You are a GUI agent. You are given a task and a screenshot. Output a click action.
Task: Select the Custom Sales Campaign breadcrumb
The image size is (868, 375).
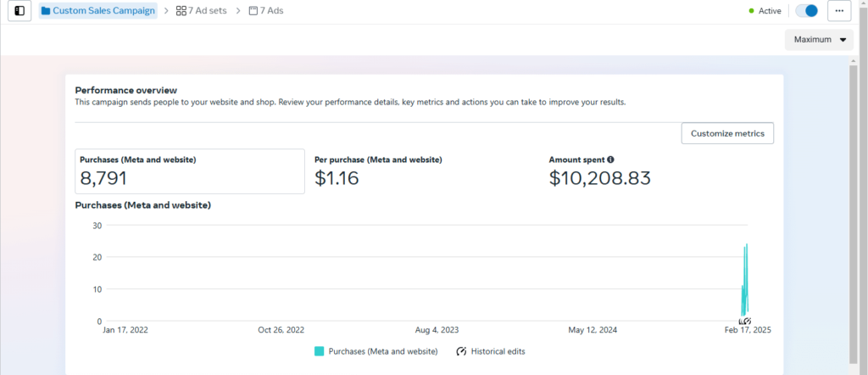103,11
